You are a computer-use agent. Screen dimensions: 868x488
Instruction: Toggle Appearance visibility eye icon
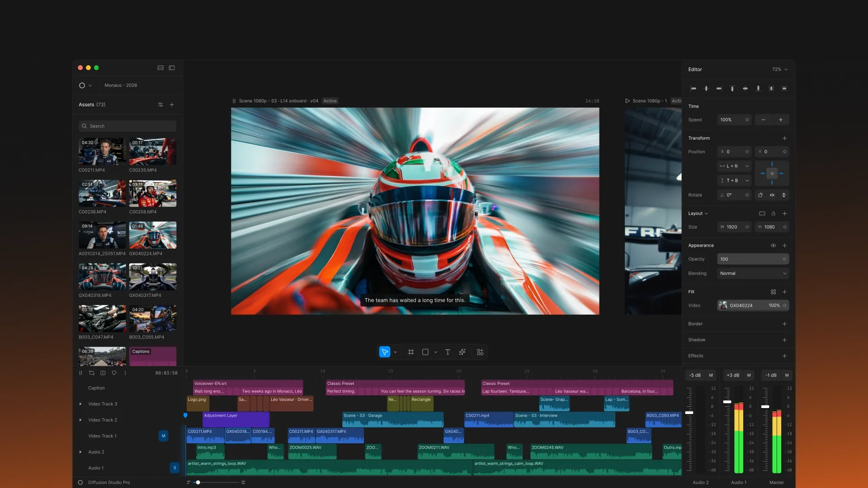(x=773, y=245)
